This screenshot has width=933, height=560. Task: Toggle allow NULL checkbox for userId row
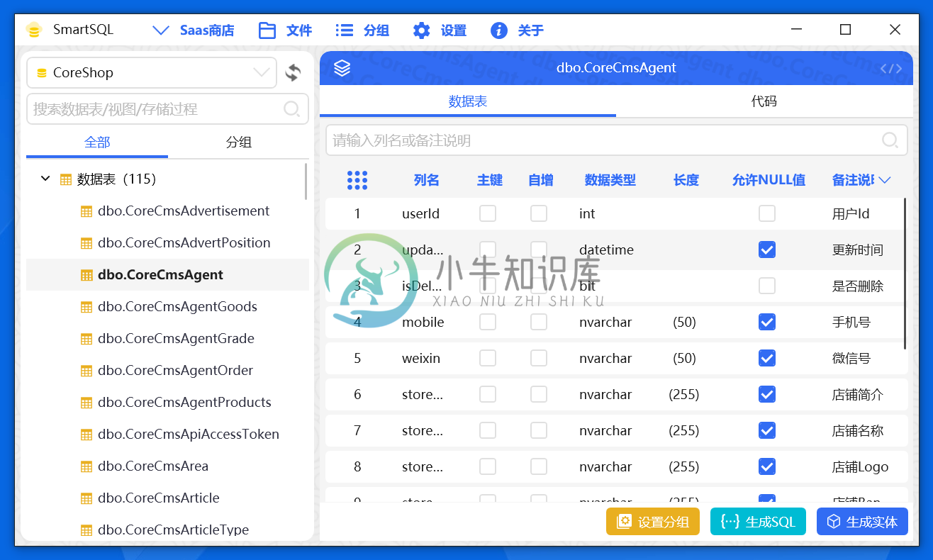click(x=767, y=213)
